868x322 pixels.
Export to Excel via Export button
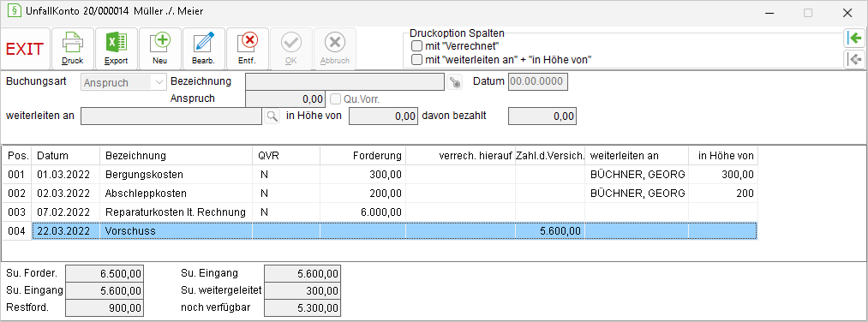(x=117, y=49)
